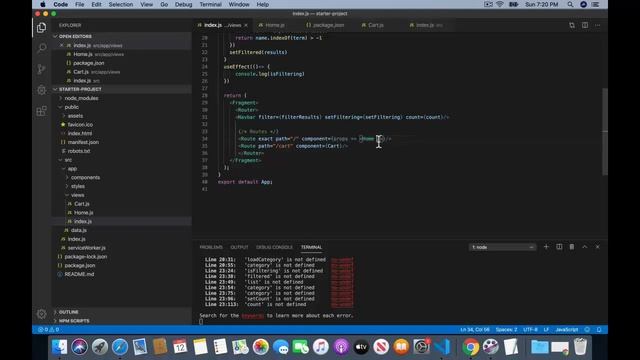Change encoding via UTF-8 status item

pos(530,329)
